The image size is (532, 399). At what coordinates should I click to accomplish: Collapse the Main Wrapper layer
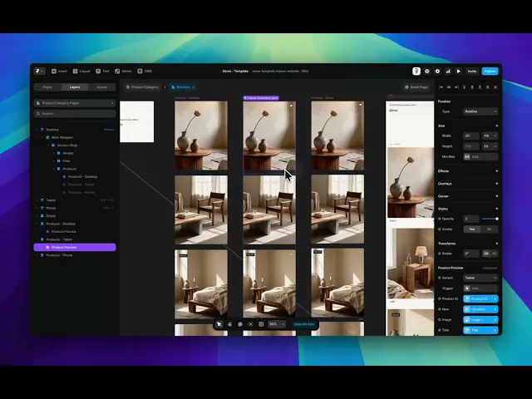pos(42,137)
